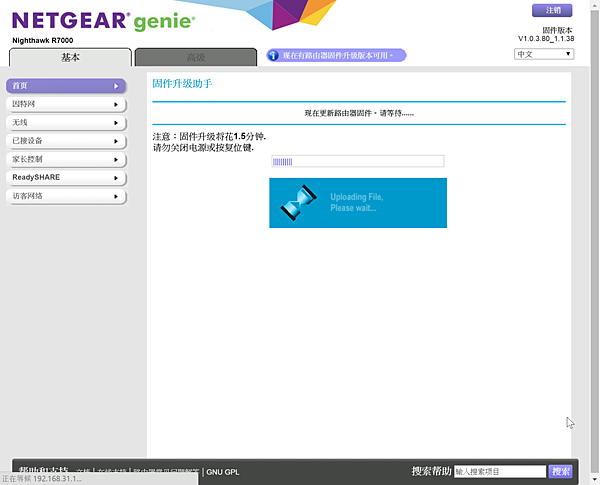This screenshot has width=600, height=485.
Task: Click the 搜索帮助 label
Action: click(x=431, y=471)
